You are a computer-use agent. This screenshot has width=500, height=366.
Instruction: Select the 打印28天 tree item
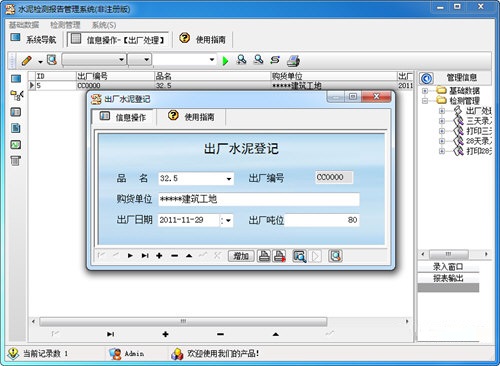click(479, 151)
